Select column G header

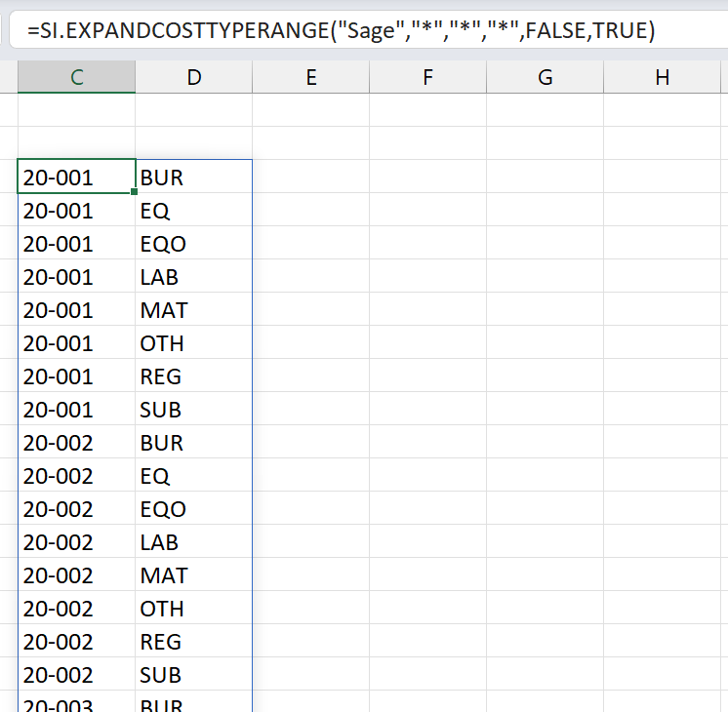[545, 77]
